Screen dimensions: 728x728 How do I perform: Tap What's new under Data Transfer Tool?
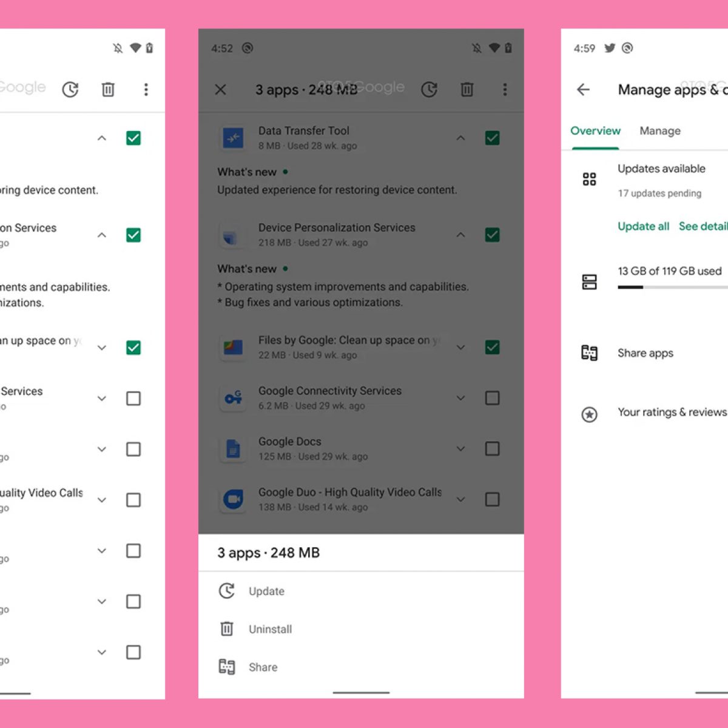(247, 172)
